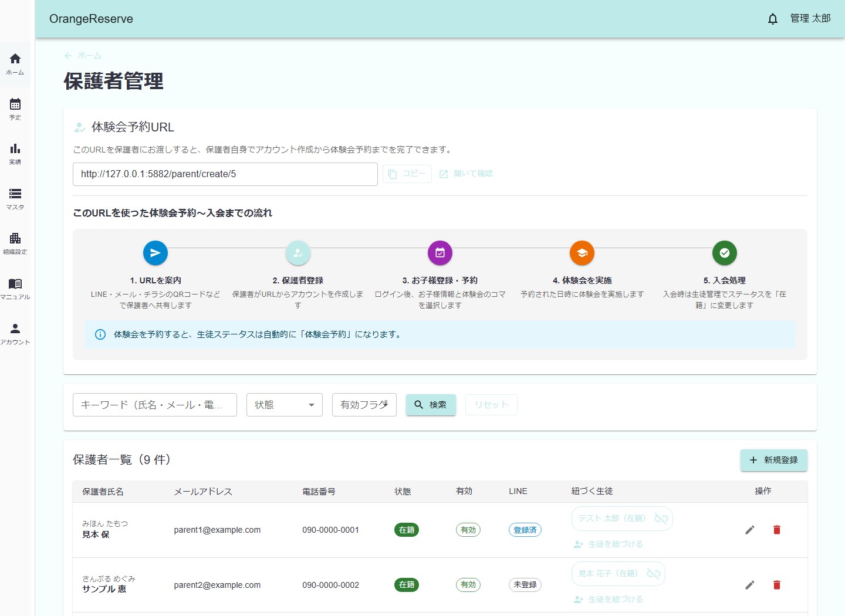Image resolution: width=845 pixels, height=616 pixels.
Task: Click the 保護者氏名 column header
Action: point(103,492)
